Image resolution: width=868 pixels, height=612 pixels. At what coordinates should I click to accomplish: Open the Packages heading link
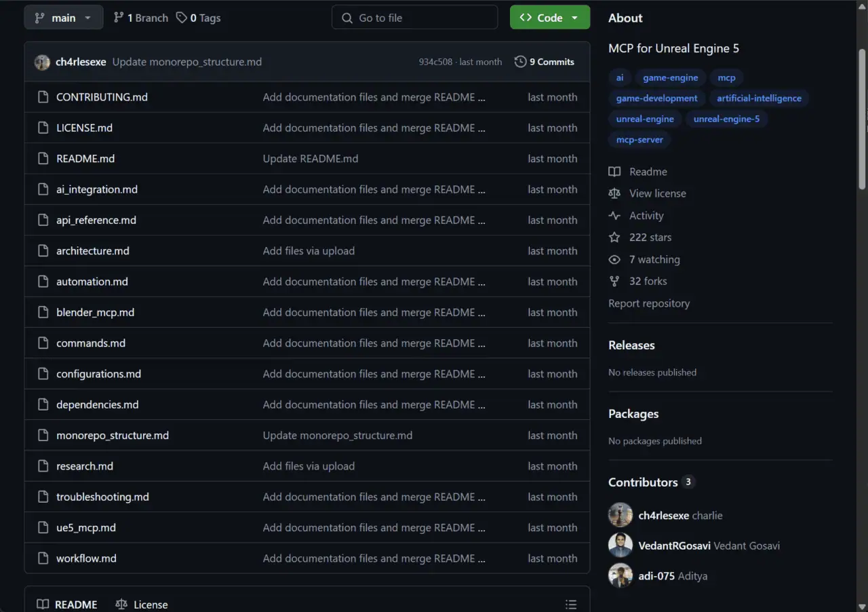(x=633, y=414)
